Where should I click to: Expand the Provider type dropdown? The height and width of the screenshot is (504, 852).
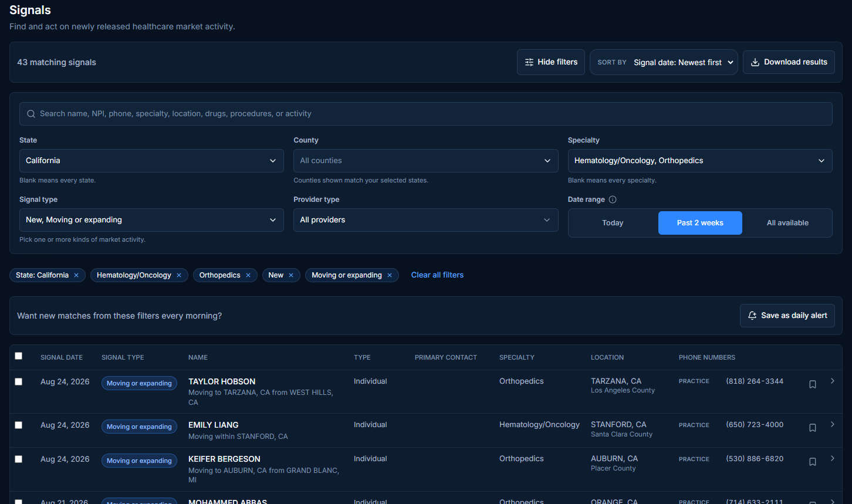click(425, 220)
